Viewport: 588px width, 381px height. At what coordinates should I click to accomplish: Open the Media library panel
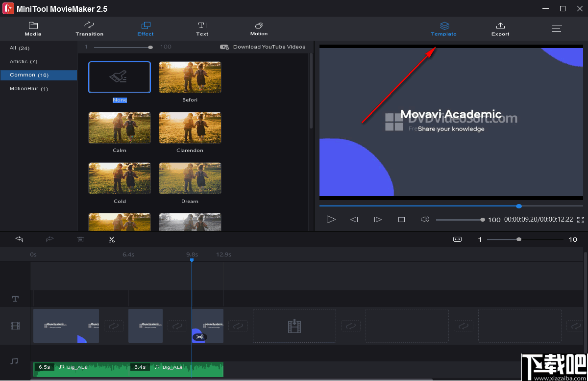[x=33, y=28]
